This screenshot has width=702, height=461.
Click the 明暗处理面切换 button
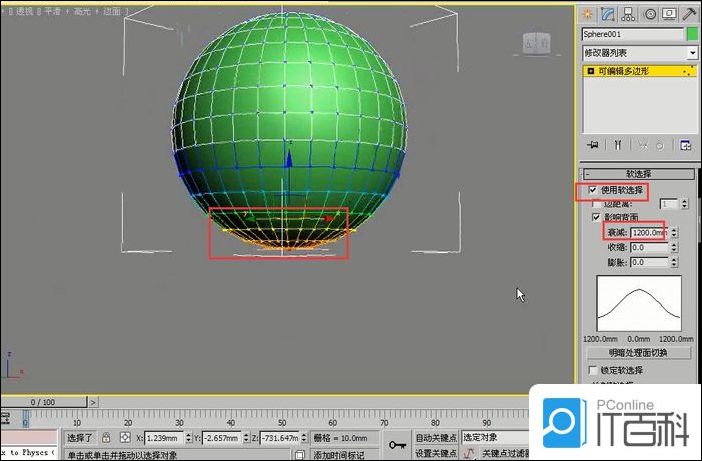638,352
